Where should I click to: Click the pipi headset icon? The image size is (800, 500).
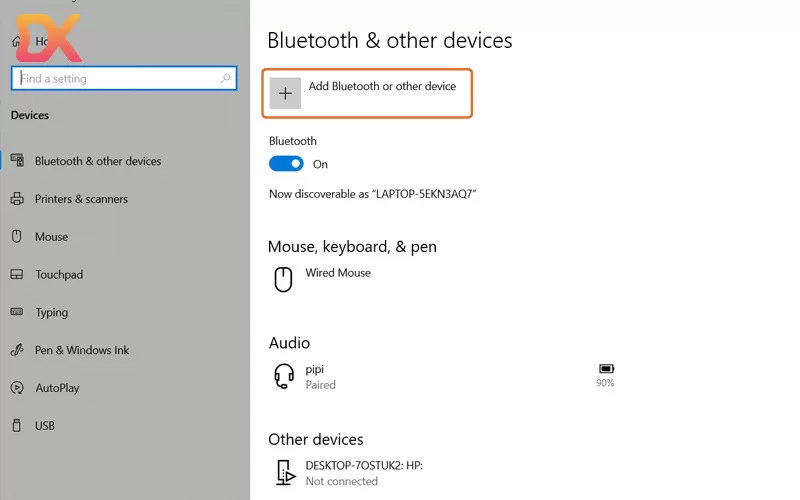point(284,376)
